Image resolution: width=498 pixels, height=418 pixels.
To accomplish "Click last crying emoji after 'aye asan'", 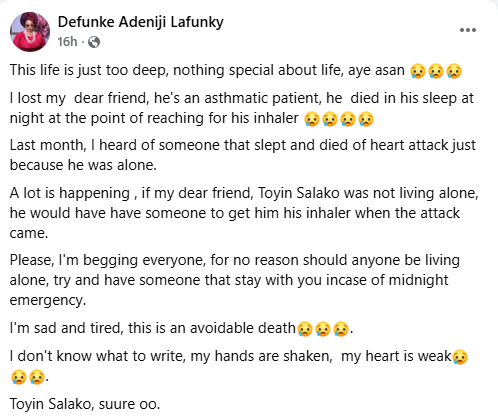I will (x=454, y=71).
